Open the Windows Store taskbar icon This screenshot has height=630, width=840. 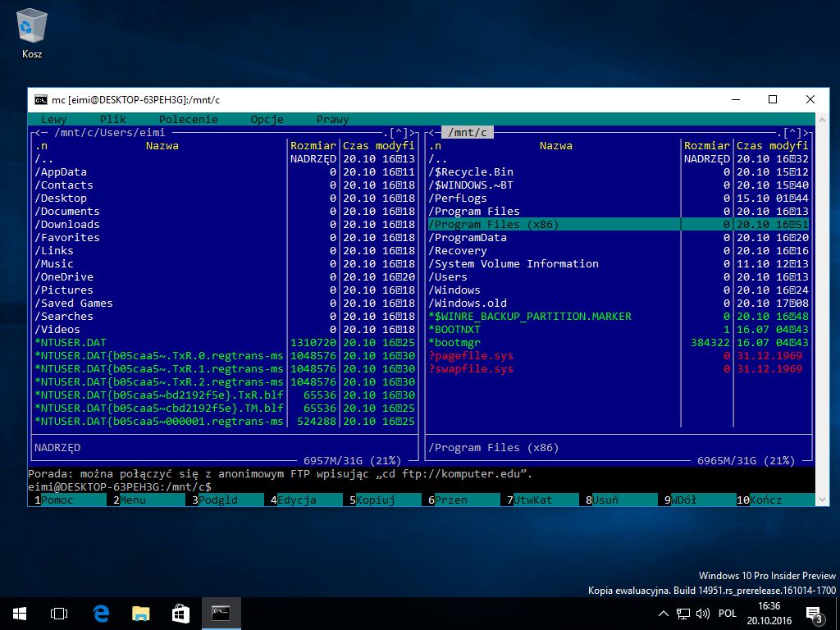[180, 614]
